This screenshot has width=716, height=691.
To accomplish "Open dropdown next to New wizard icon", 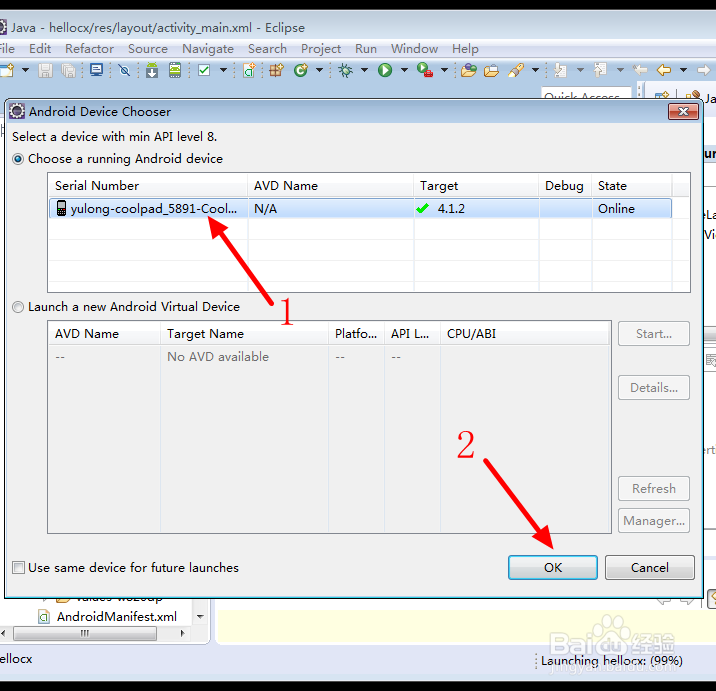I will point(26,70).
